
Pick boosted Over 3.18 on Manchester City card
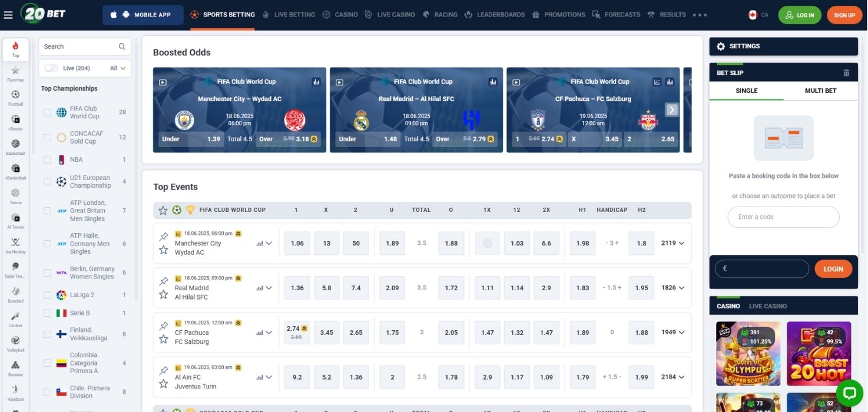289,139
